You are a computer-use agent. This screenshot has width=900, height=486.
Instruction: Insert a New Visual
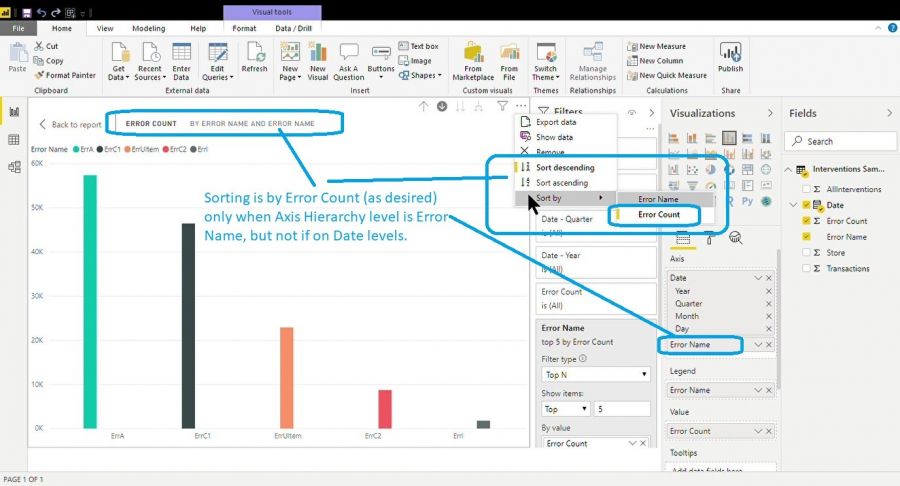point(317,61)
